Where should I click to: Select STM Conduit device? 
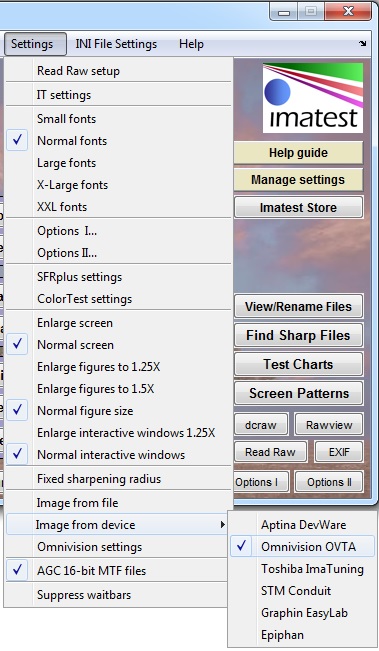[x=302, y=591]
